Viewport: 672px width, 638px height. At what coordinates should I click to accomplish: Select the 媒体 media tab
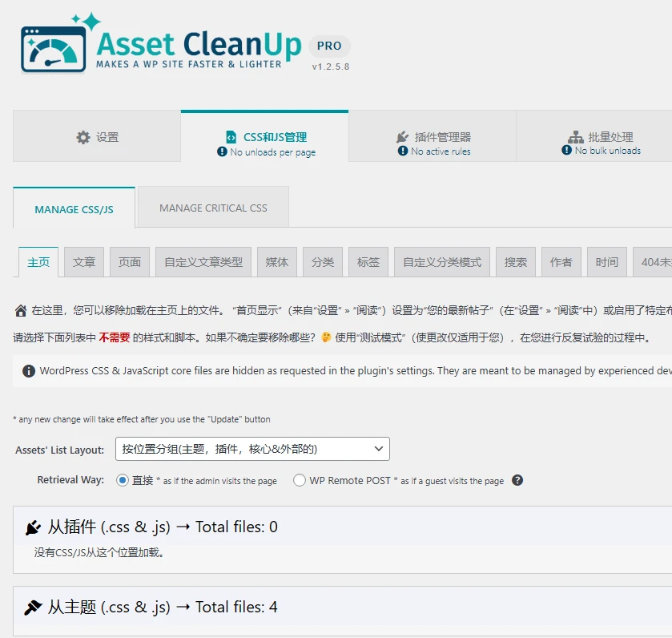[276, 261]
